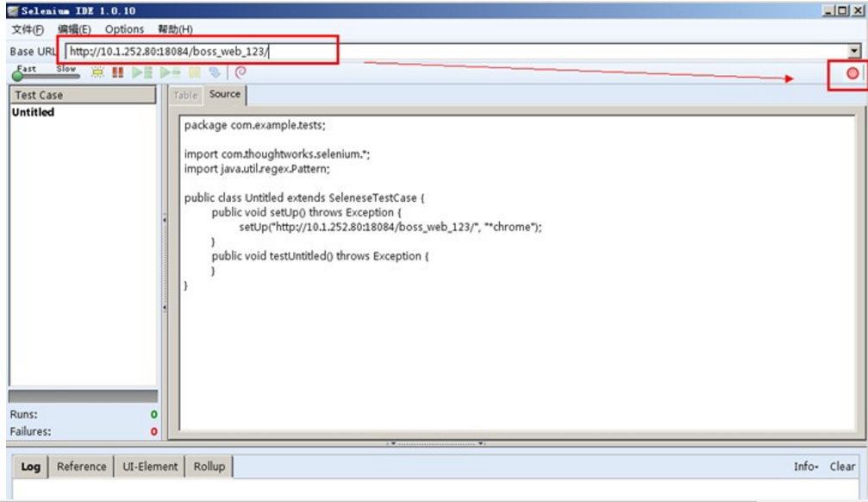This screenshot has width=868, height=502.
Task: Close the Selenium IDE window
Action: tap(857, 10)
